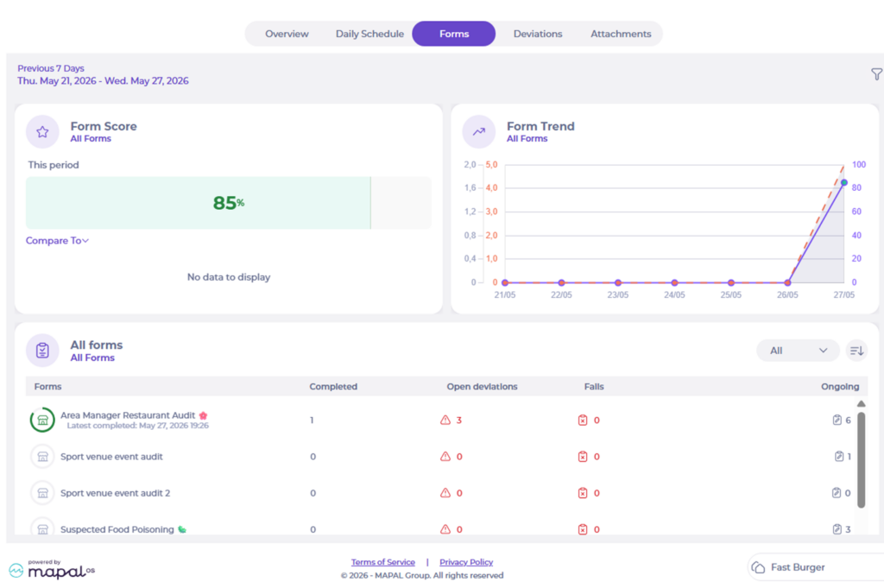
Task: Open the filter funnel icon
Action: [877, 74]
